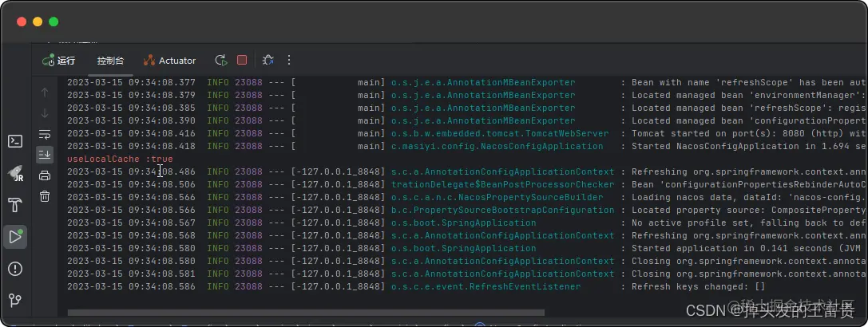The height and width of the screenshot is (327, 868).
Task: Click the down arrow in console gutter
Action: click(45, 113)
